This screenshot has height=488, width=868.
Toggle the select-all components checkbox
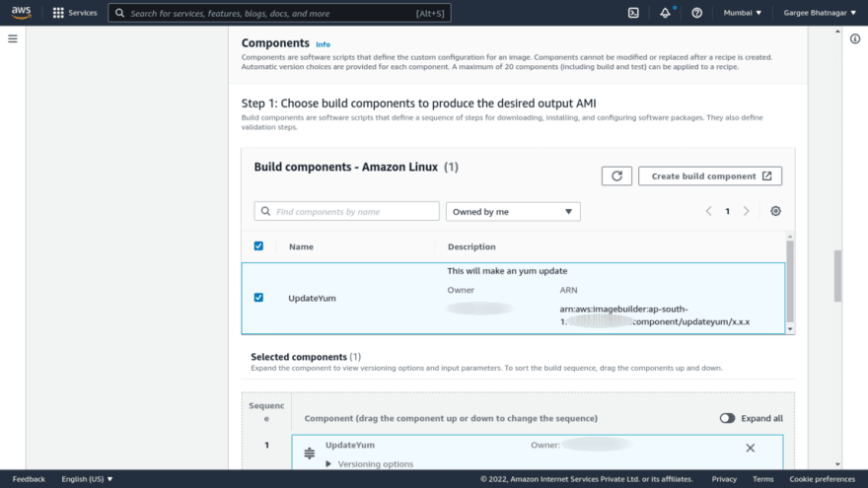click(x=258, y=245)
